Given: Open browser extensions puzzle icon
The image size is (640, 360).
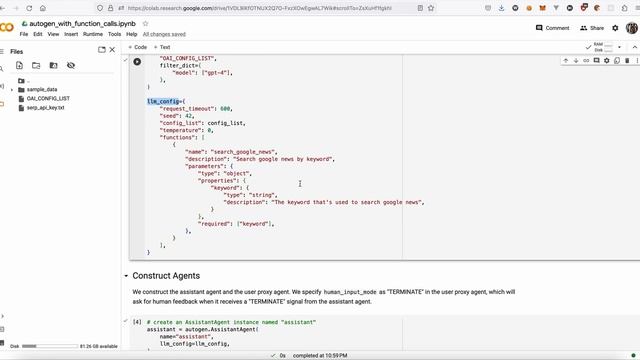Looking at the screenshot, I should (x=624, y=8).
